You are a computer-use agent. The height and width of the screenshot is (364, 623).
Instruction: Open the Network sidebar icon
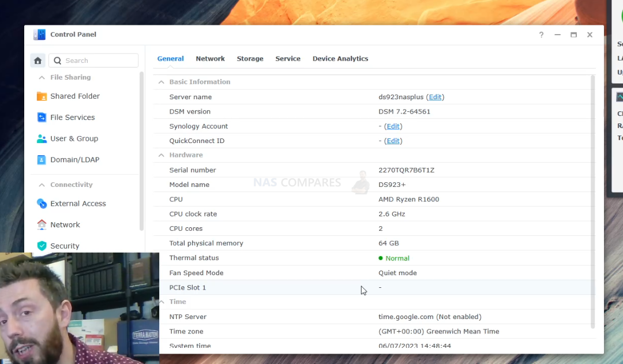click(42, 224)
